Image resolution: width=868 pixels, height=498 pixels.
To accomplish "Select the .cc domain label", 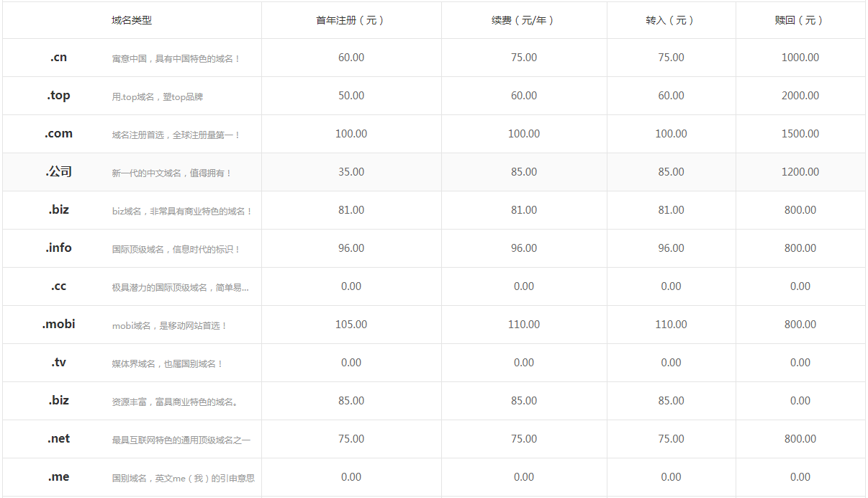I will pyautogui.click(x=59, y=286).
